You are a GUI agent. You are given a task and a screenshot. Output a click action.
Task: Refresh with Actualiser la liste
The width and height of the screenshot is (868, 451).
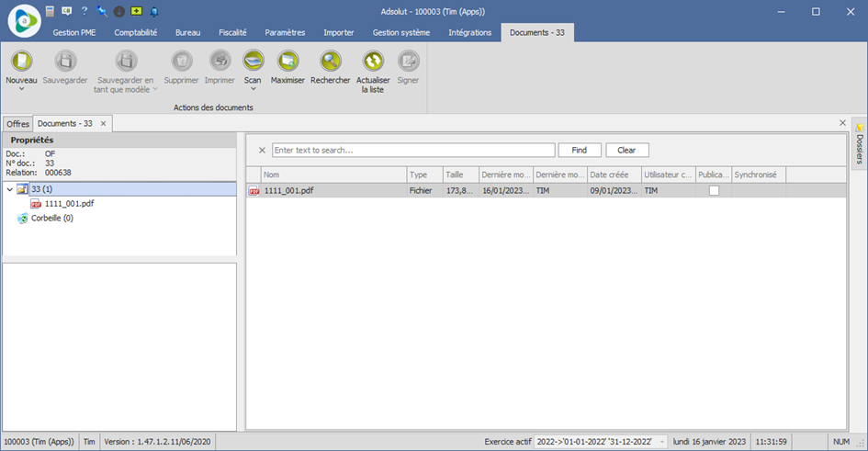pyautogui.click(x=373, y=61)
